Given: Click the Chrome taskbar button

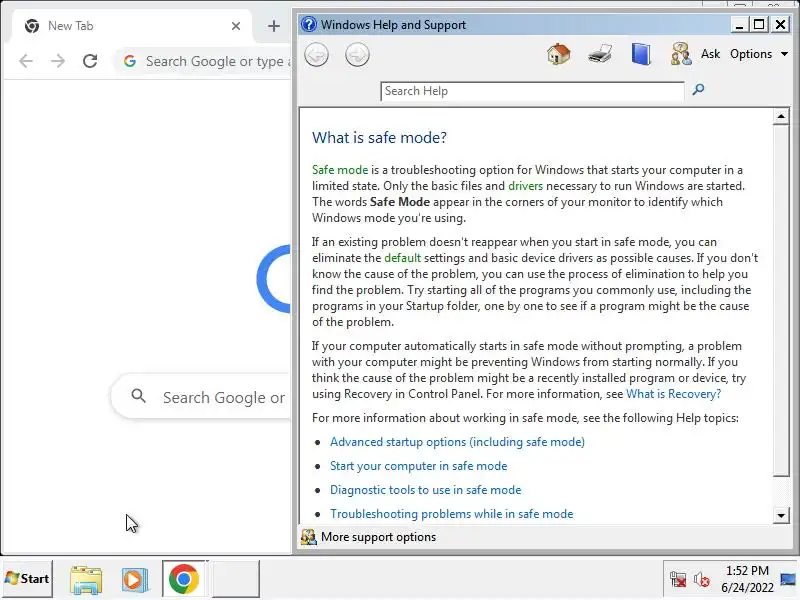Looking at the screenshot, I should click(x=184, y=579).
